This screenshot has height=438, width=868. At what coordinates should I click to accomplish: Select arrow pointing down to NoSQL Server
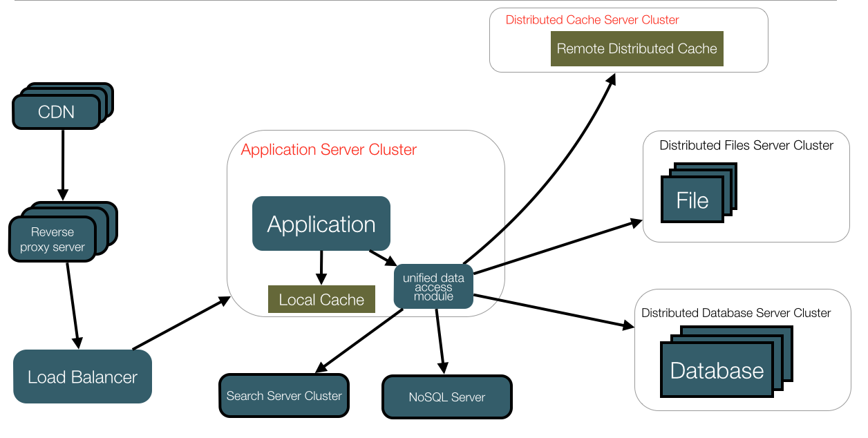(x=440, y=341)
